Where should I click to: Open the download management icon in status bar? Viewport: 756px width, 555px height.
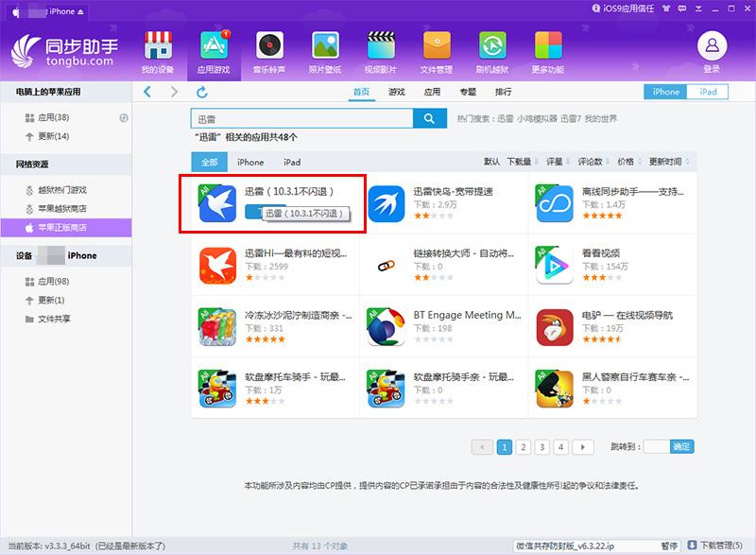point(692,545)
